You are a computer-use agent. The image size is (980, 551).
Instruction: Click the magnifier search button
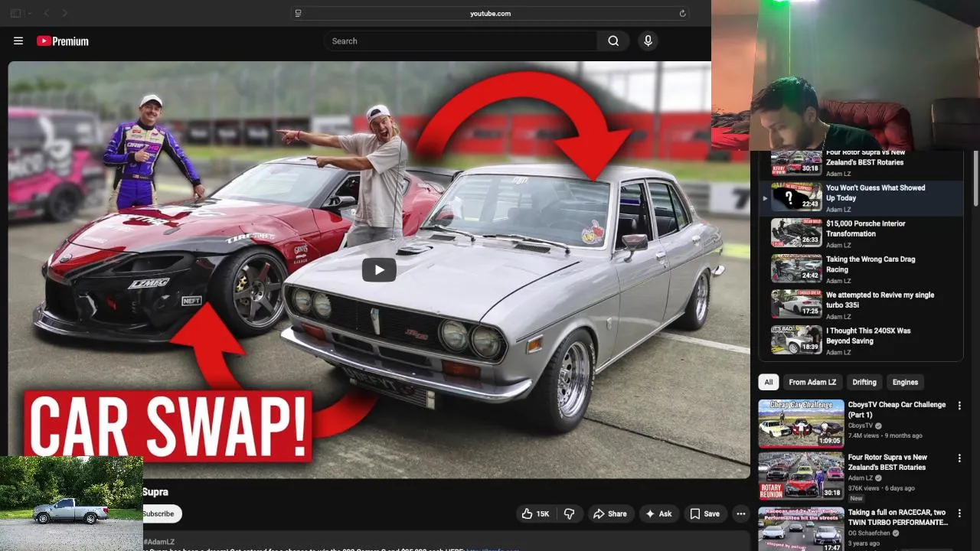coord(613,41)
